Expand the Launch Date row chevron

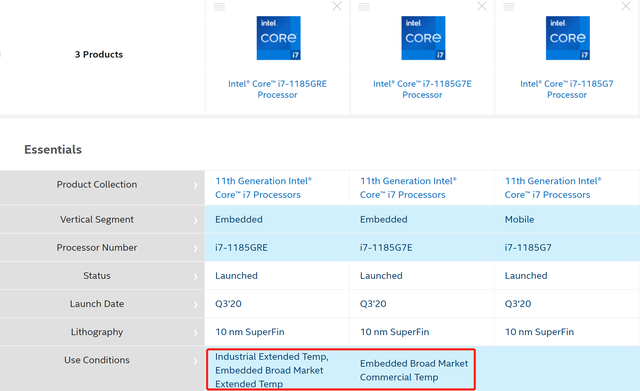(x=196, y=305)
